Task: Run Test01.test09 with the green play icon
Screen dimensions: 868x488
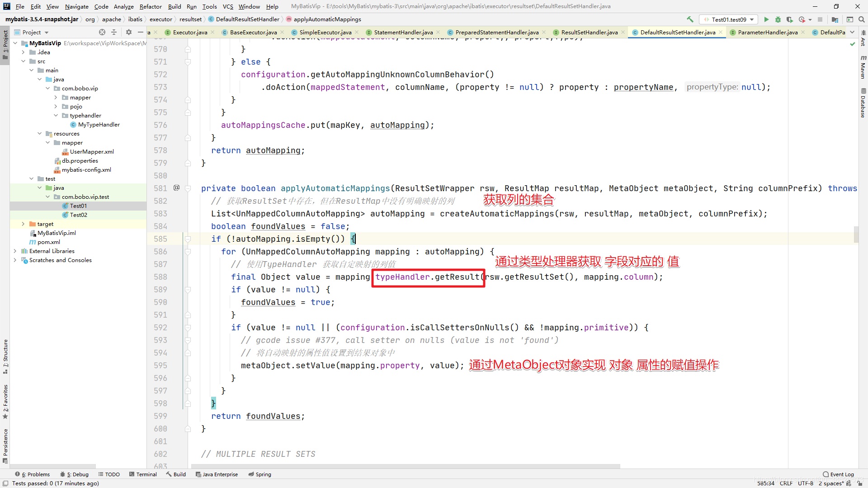Action: pos(766,19)
